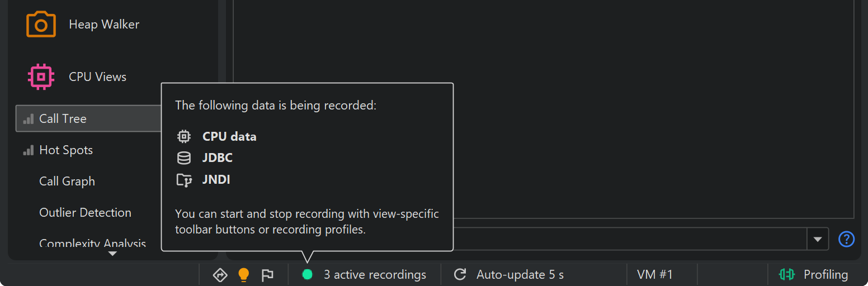Viewport: 868px width, 286px height.
Task: Click the green Profiling status icon
Action: 787,274
